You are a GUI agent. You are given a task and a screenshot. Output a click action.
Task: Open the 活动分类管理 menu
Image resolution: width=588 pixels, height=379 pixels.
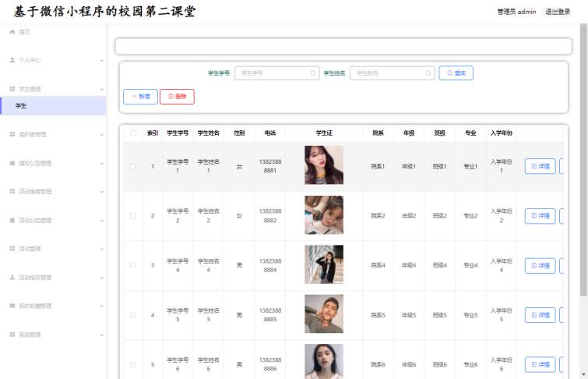47,220
